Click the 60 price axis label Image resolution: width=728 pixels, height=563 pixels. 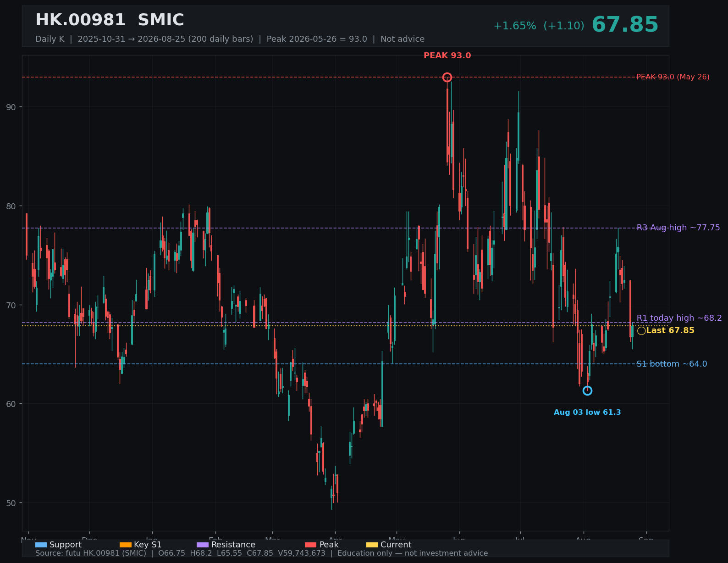pos(11,404)
